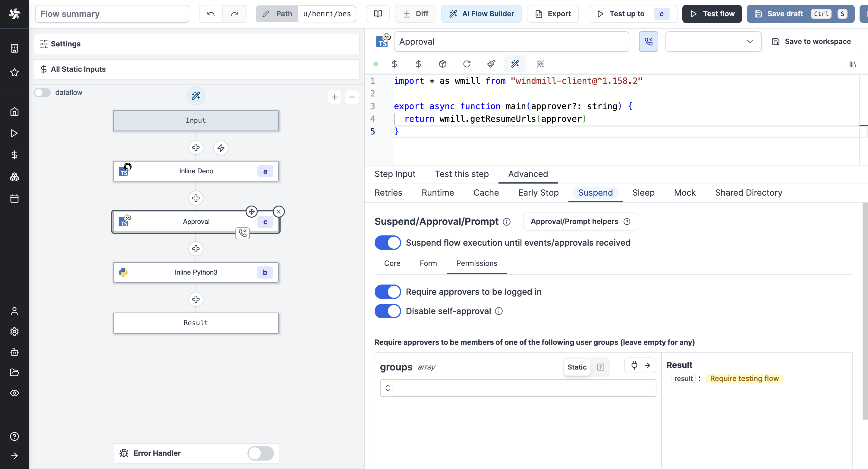This screenshot has height=469, width=868.
Task: Click the static input type icon for groups
Action: point(577,367)
